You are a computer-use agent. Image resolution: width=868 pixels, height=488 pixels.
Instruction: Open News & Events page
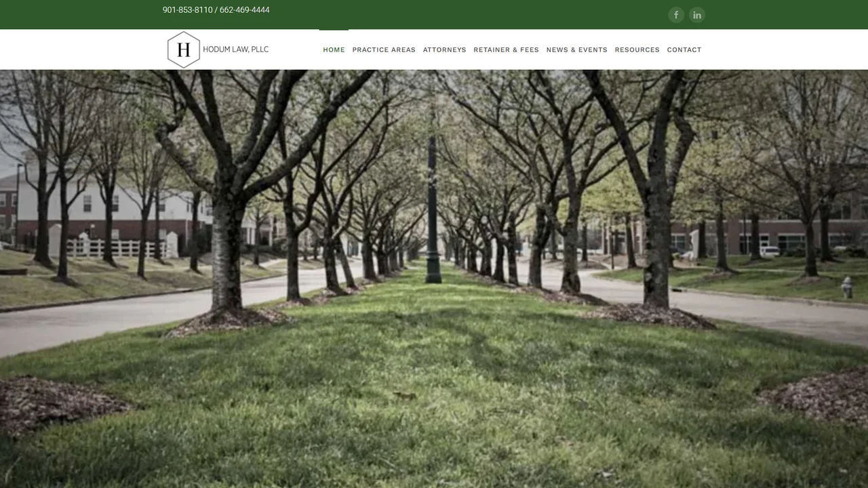(577, 49)
